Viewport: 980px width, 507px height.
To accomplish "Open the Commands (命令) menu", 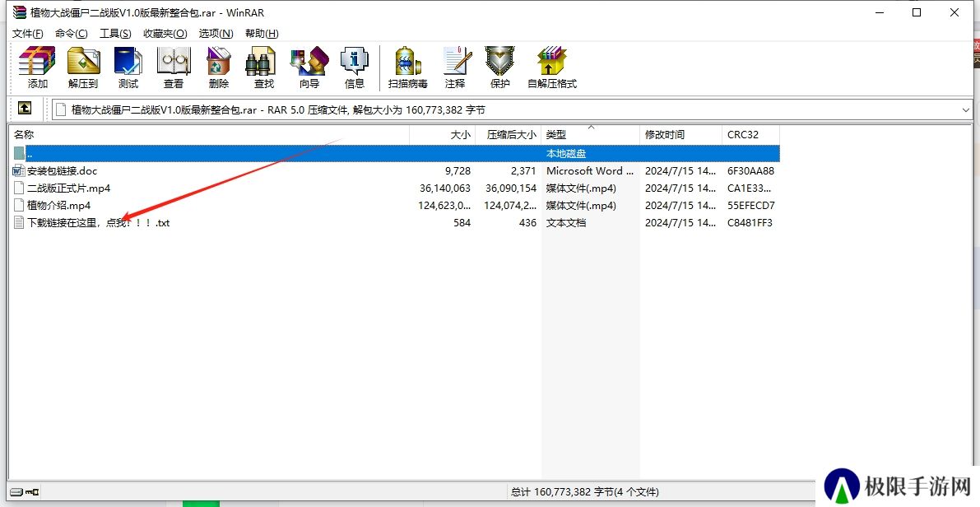I will click(x=72, y=33).
